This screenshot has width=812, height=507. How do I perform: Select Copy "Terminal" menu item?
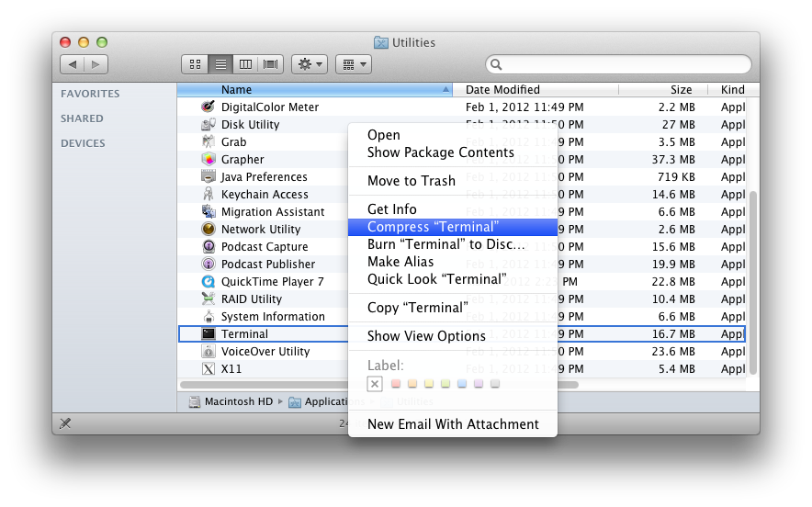(x=453, y=308)
